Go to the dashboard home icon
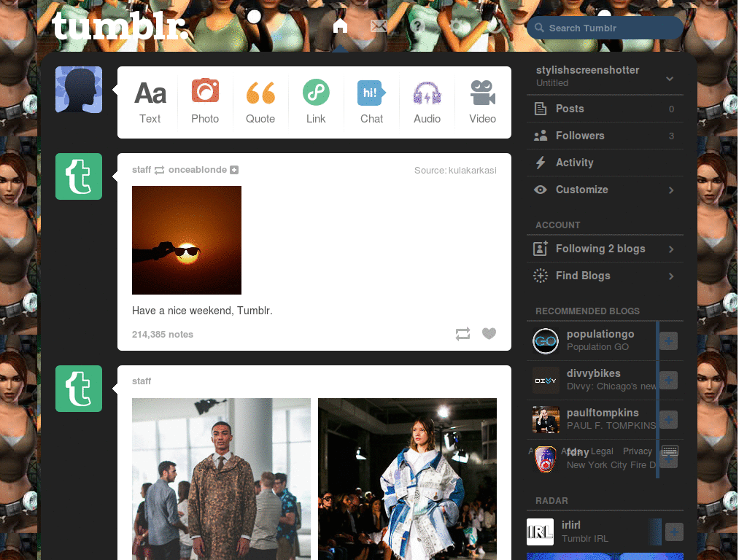This screenshot has width=747, height=560. 340,26
